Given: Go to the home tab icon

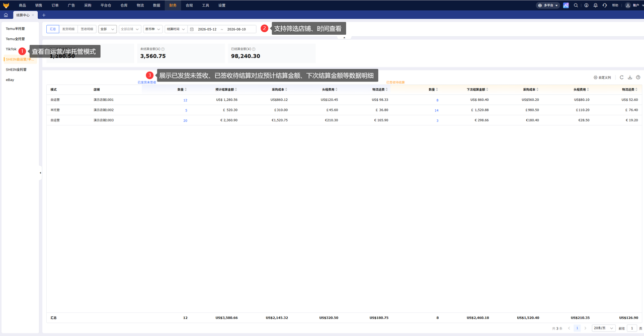Looking at the screenshot, I should point(6,15).
